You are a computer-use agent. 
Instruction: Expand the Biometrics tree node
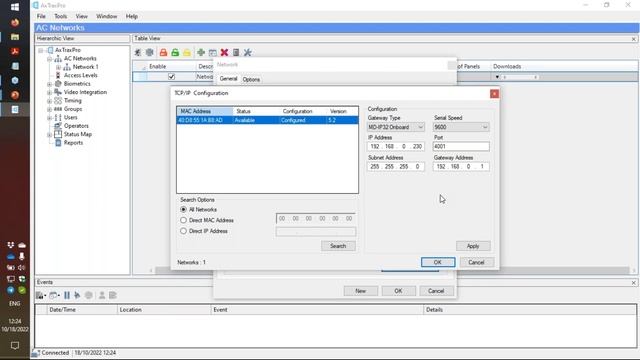49,84
